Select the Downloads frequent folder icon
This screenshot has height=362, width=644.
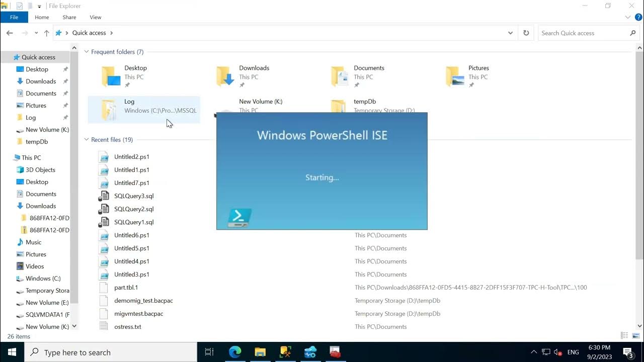coord(226,76)
